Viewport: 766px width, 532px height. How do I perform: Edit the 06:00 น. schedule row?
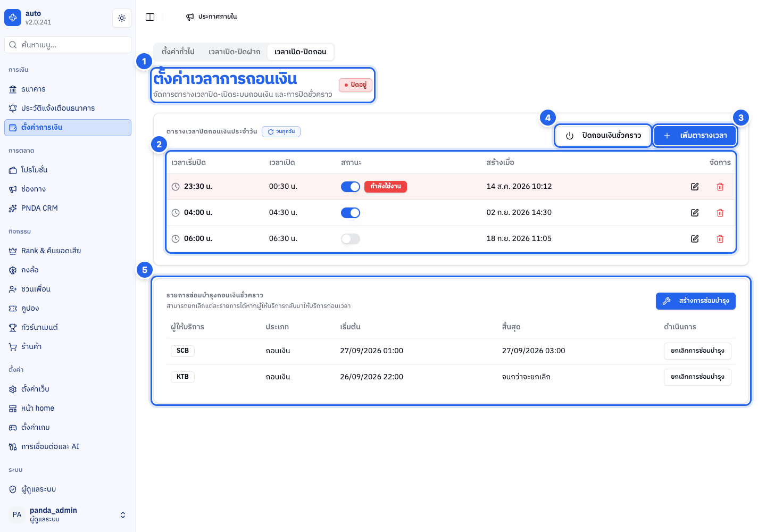coord(695,239)
